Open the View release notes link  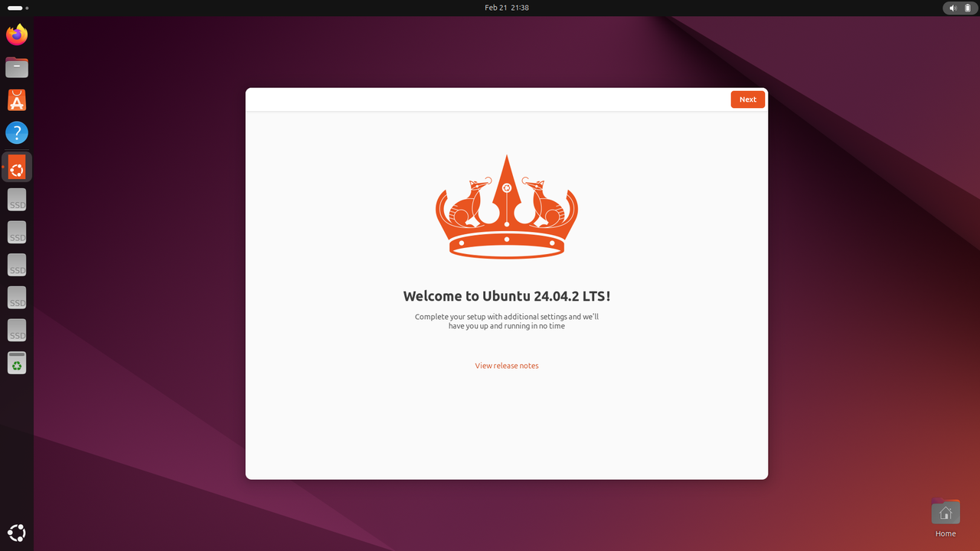507,366
